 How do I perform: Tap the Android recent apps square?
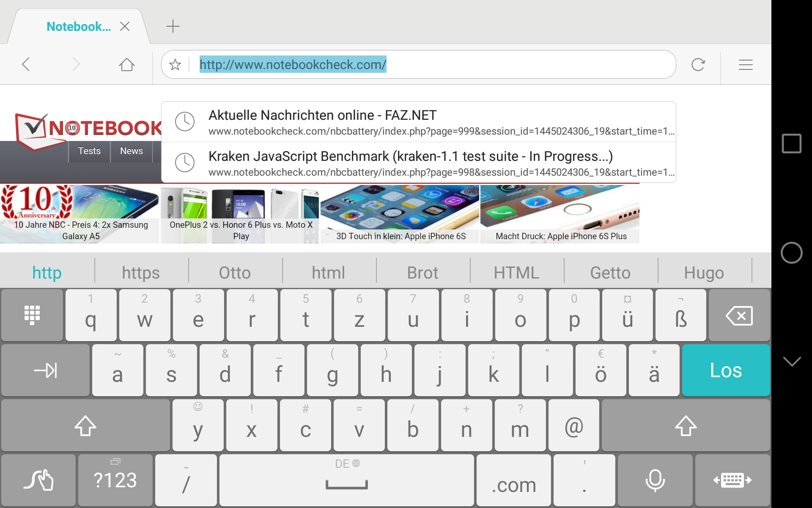click(791, 143)
